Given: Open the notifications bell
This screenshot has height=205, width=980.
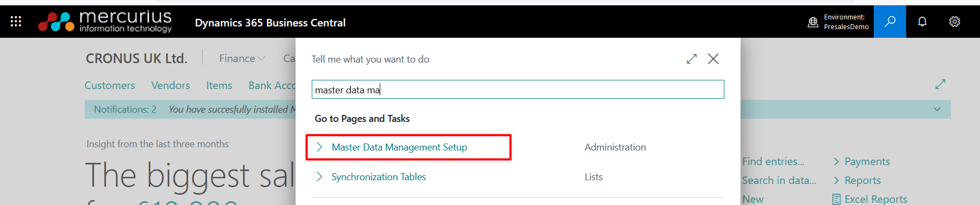Looking at the screenshot, I should click(922, 22).
